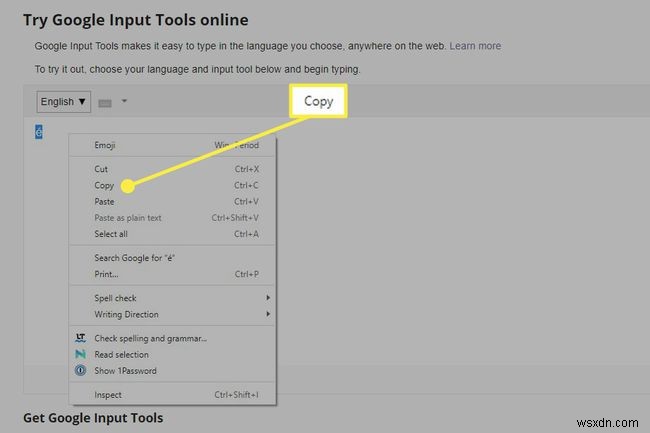Click the Ctrl+C shortcut text
650x433 pixels.
click(246, 185)
